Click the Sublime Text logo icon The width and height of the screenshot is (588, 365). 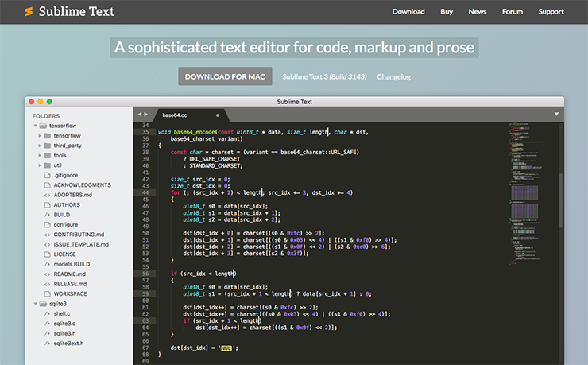point(29,12)
